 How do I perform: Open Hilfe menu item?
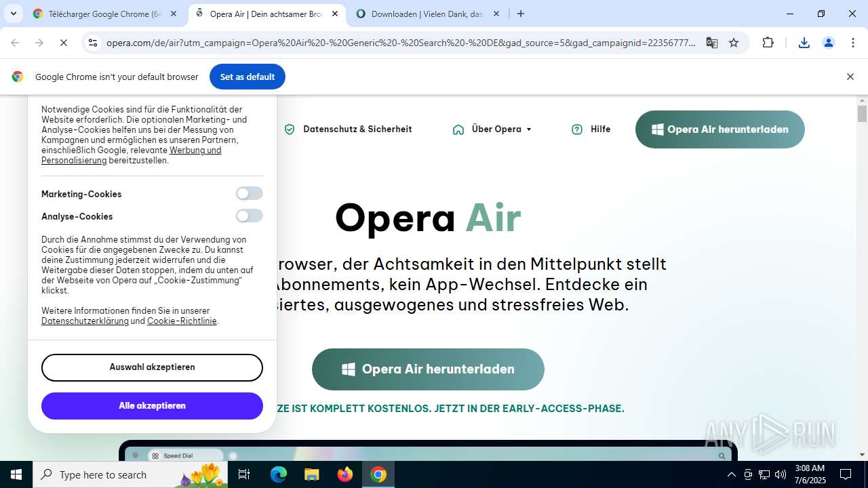(600, 129)
